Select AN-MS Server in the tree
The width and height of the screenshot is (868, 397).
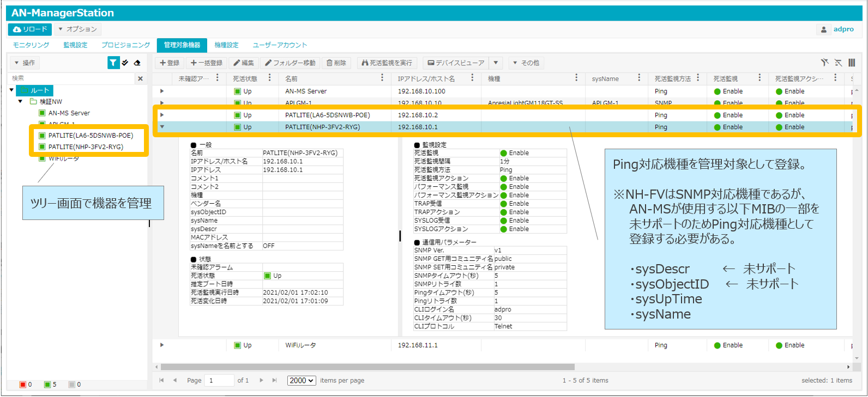(x=64, y=113)
